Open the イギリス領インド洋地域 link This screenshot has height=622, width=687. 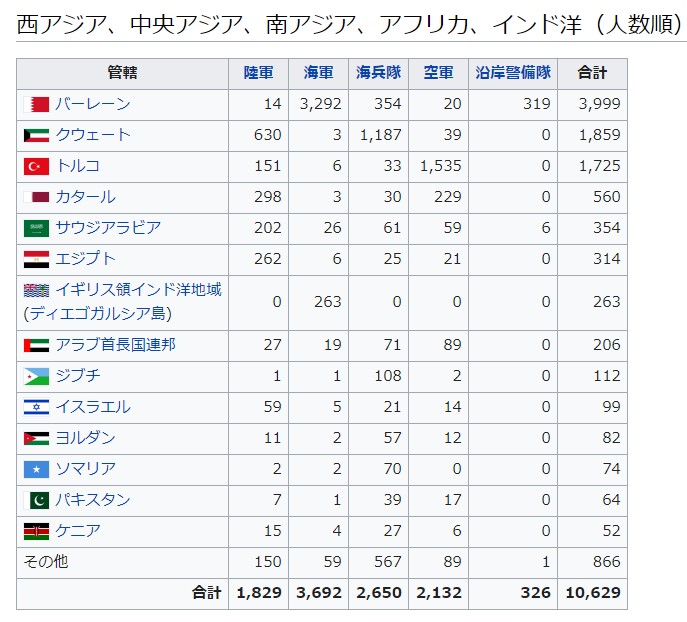[138, 290]
